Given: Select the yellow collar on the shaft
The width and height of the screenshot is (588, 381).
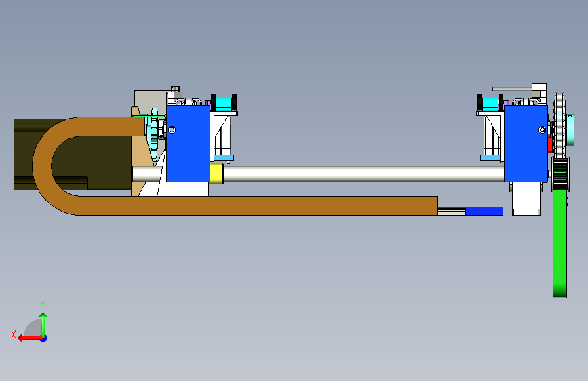Looking at the screenshot, I should 216,174.
